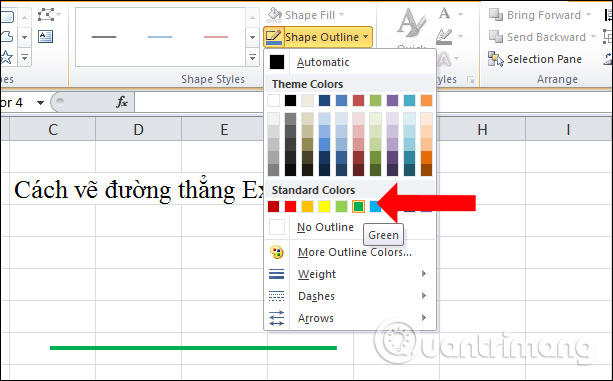Click the Text Box insert icon
Screen dimensions: 613x381
tap(46, 37)
